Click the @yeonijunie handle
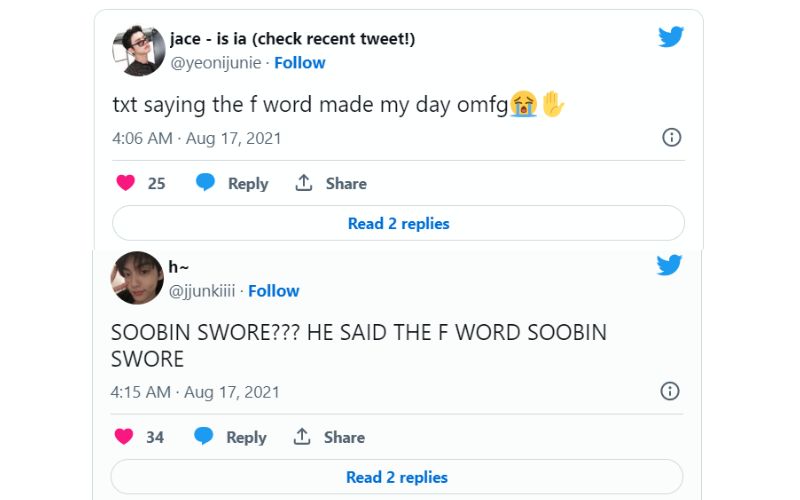Screen dimensions: 800x500 (x=216, y=62)
